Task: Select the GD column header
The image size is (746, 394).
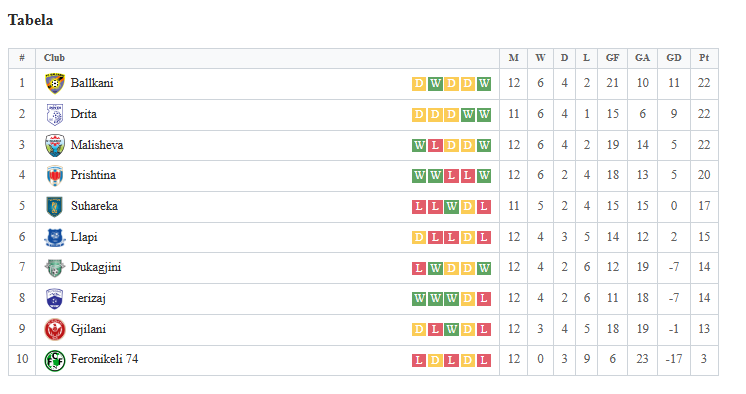Action: click(674, 58)
